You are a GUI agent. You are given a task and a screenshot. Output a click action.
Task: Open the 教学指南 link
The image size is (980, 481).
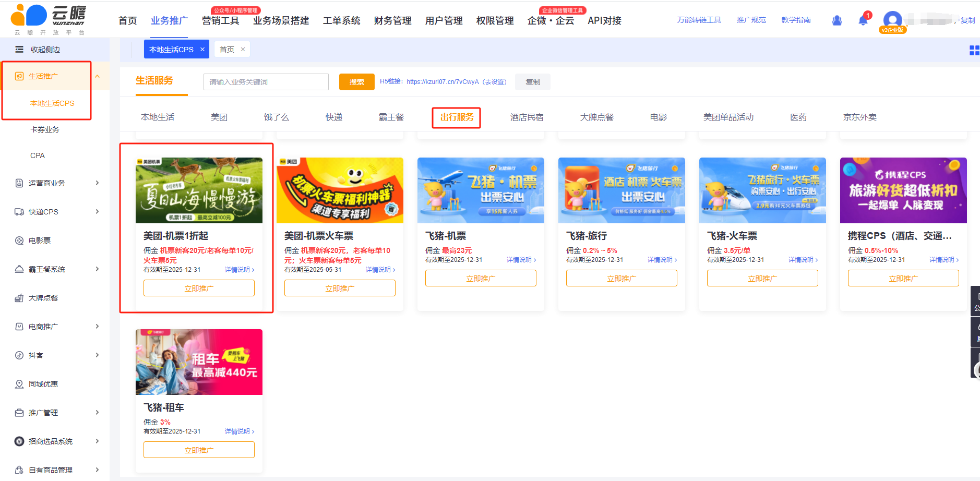tap(796, 20)
